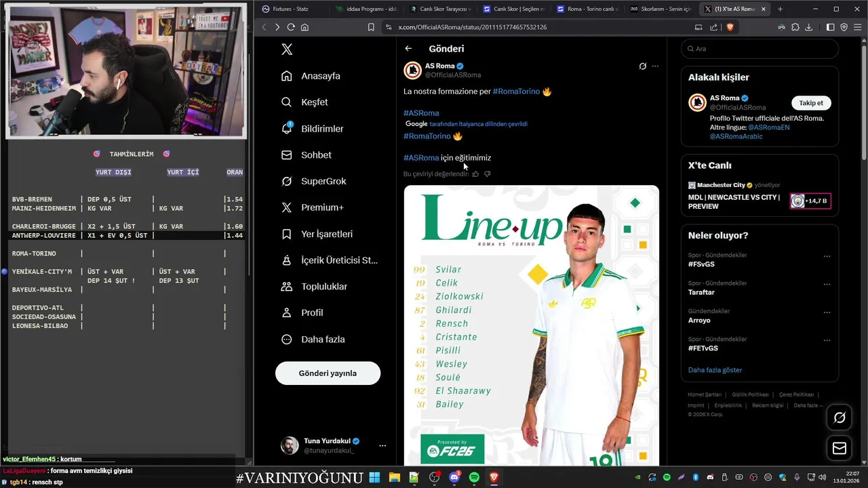
Task: Open options for #FETvGS trend
Action: 827,340
